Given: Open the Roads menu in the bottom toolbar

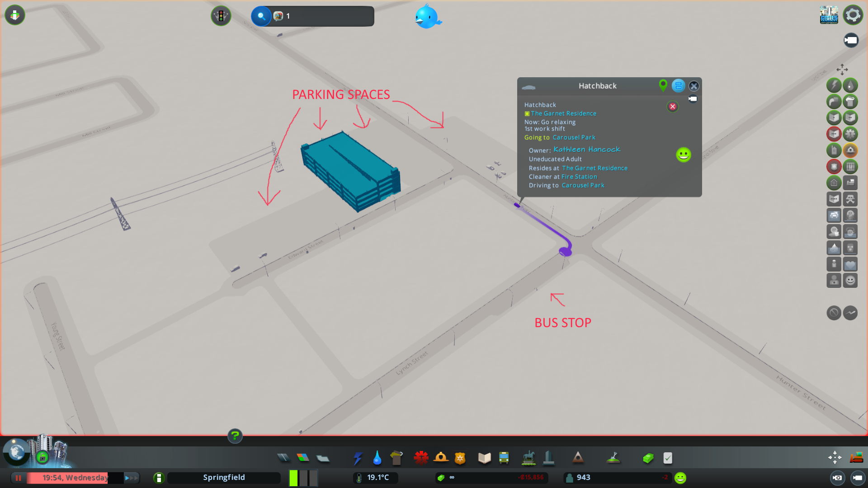Looking at the screenshot, I should (283, 458).
